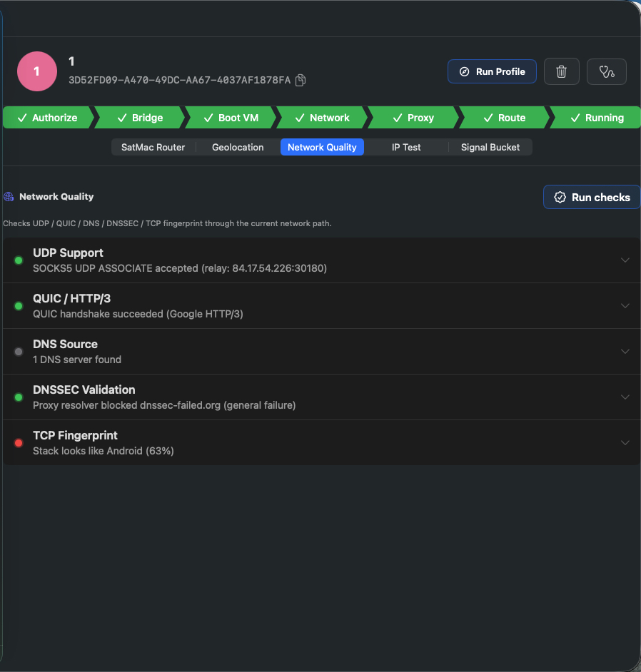
Task: Select the Network Quality tab
Action: 322,147
